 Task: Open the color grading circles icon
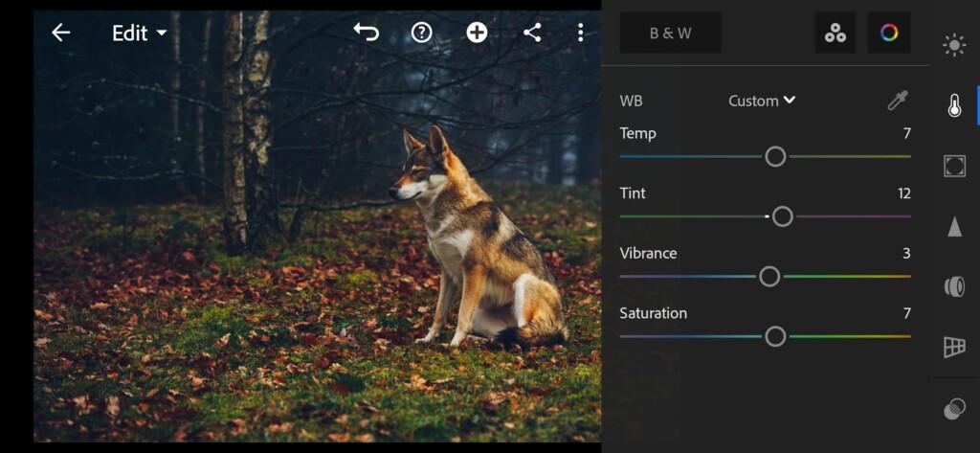[x=835, y=33]
